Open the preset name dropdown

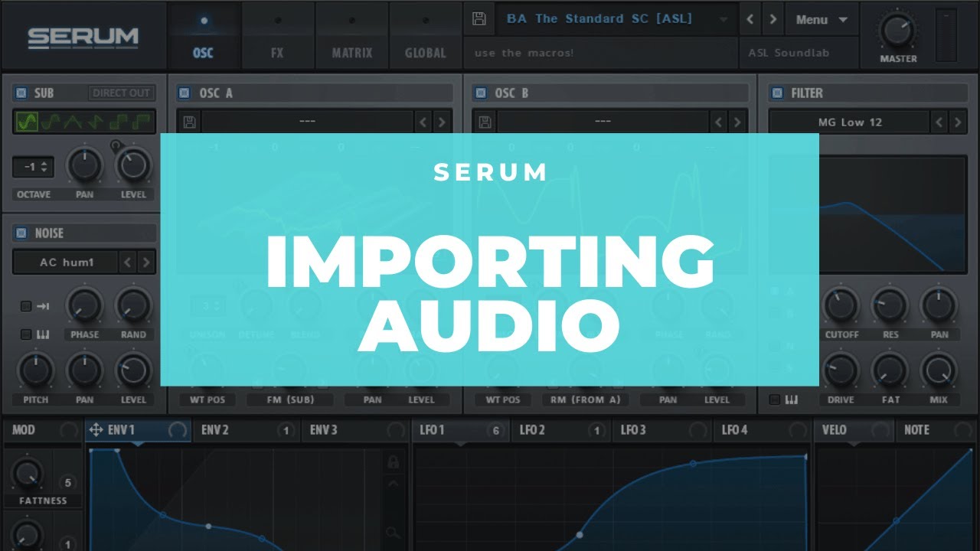tap(617, 19)
